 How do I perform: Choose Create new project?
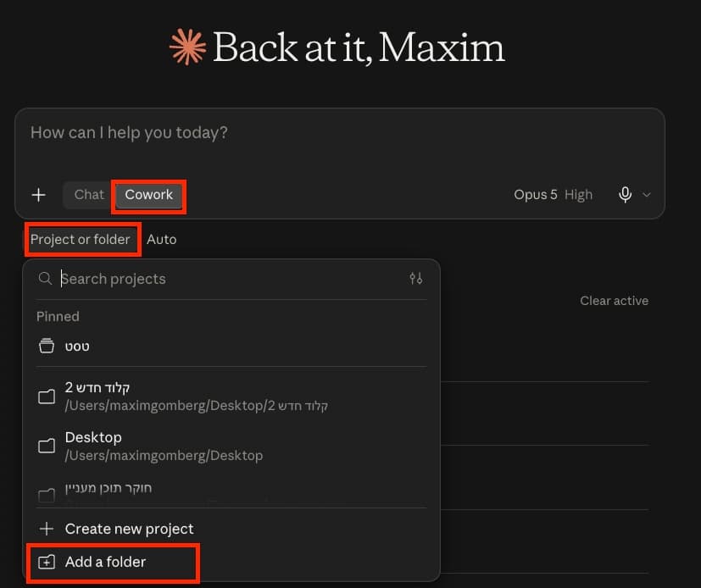point(231,529)
